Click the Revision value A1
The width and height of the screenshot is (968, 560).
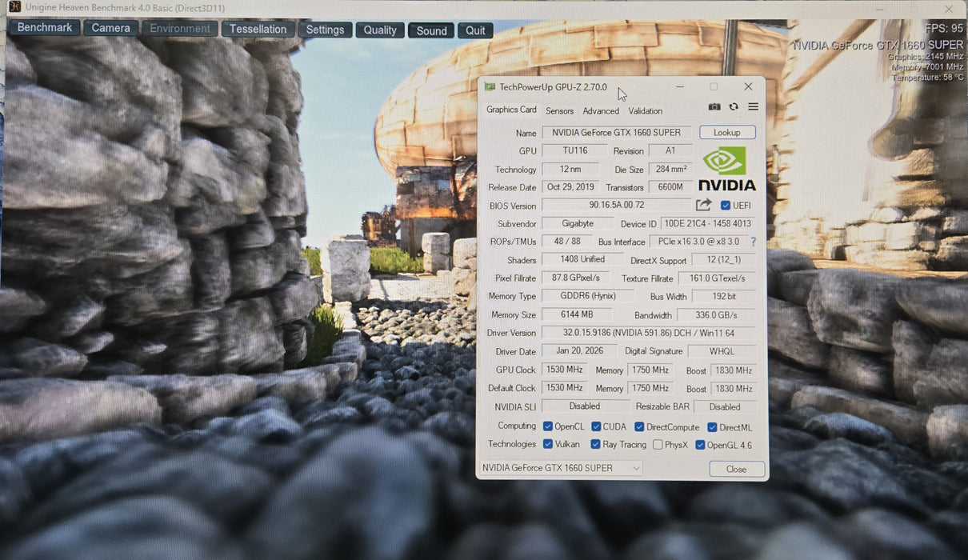point(670,150)
